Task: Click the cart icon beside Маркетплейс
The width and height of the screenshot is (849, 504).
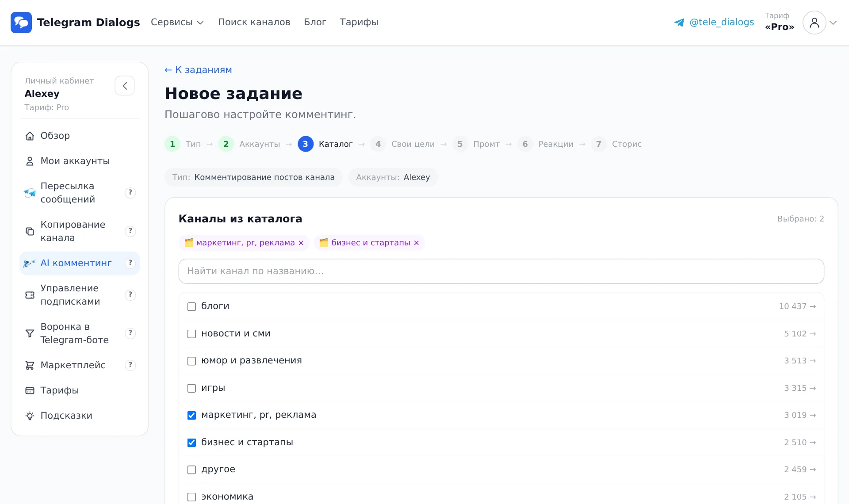Action: [30, 365]
